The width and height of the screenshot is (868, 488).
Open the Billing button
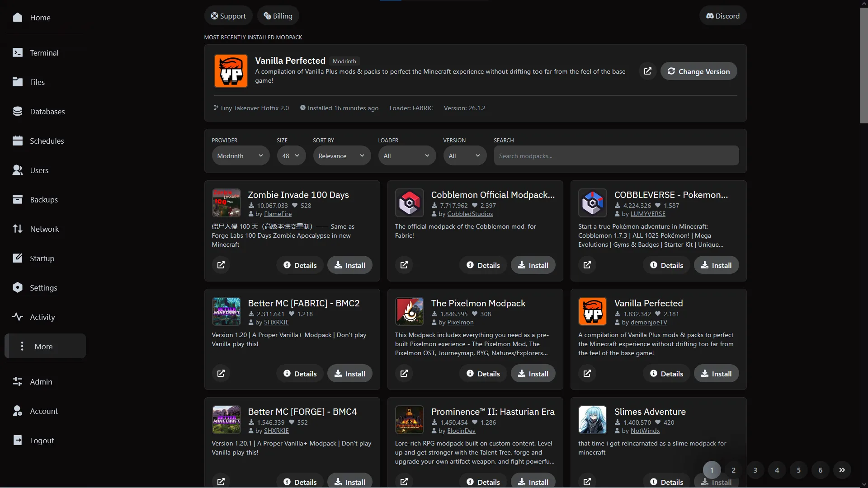pyautogui.click(x=278, y=16)
